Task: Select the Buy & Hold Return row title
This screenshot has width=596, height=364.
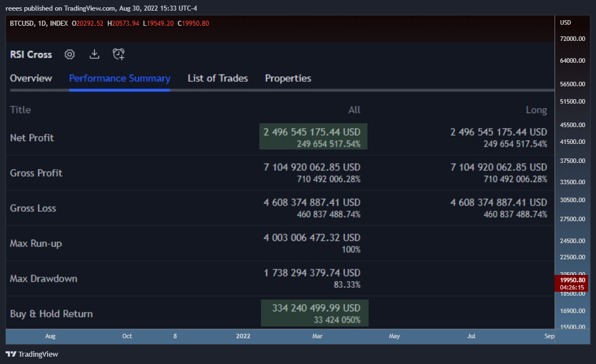Action: point(52,314)
